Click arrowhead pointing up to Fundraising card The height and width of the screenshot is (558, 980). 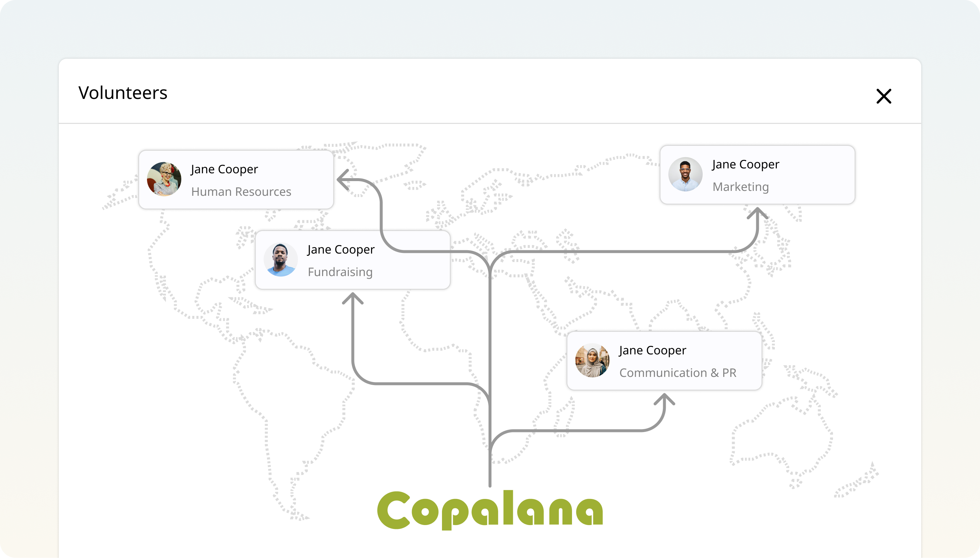click(352, 299)
